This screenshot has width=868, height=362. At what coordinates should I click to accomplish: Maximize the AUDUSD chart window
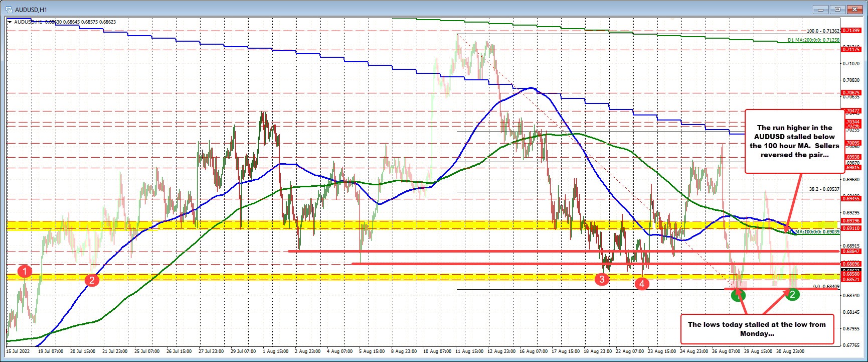coord(837,9)
